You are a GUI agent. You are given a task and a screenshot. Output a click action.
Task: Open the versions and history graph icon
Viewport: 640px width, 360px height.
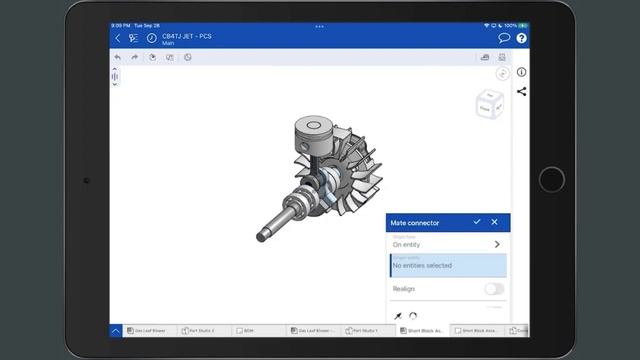tap(133, 38)
